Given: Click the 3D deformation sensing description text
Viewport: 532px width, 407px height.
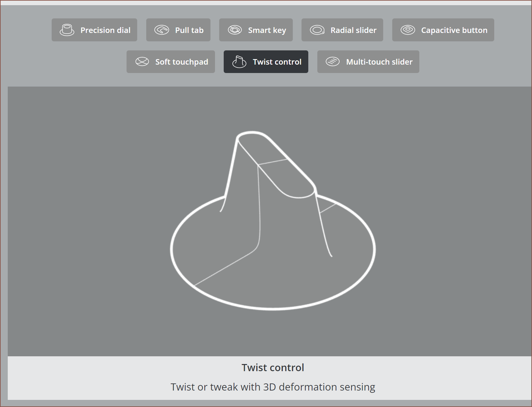Looking at the screenshot, I should pos(273,387).
